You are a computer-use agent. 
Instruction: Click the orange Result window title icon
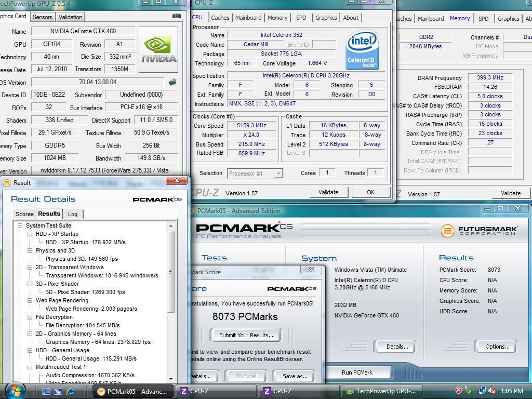[x=6, y=183]
